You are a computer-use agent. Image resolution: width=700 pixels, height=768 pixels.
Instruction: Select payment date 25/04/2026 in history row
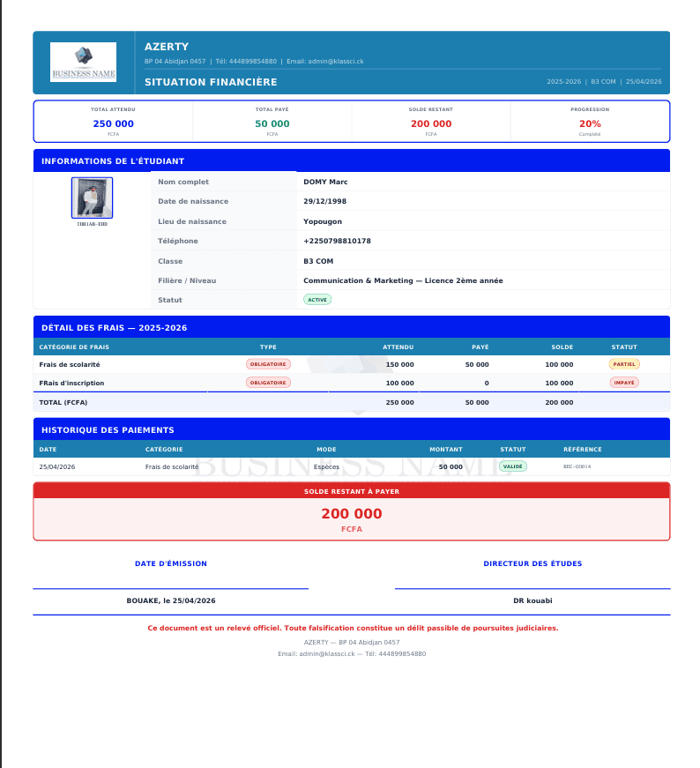[x=56, y=466]
